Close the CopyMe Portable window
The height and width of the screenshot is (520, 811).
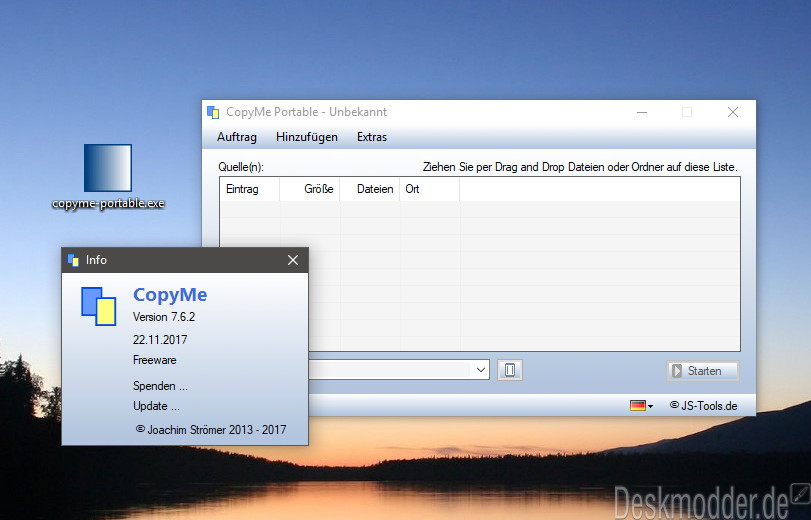click(x=733, y=112)
